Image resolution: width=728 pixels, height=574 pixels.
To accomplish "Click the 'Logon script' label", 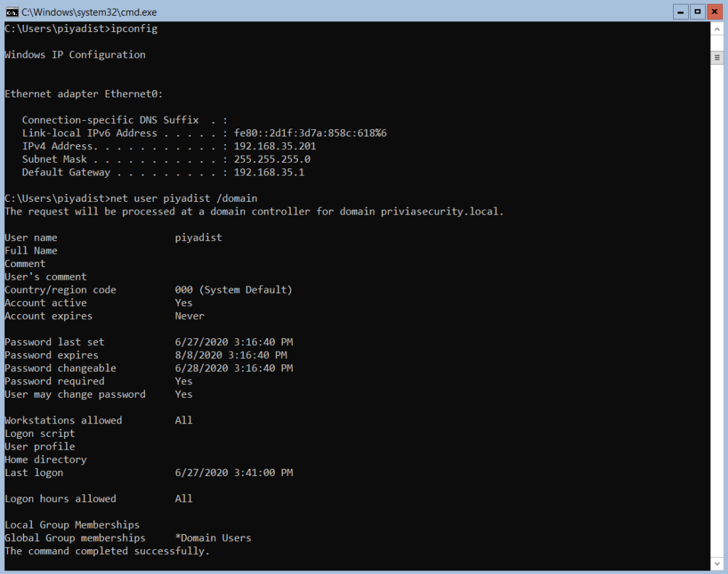I will (40, 433).
